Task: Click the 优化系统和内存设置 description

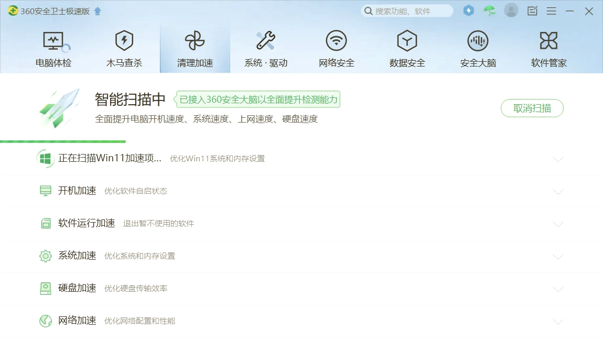Action: [x=139, y=256]
